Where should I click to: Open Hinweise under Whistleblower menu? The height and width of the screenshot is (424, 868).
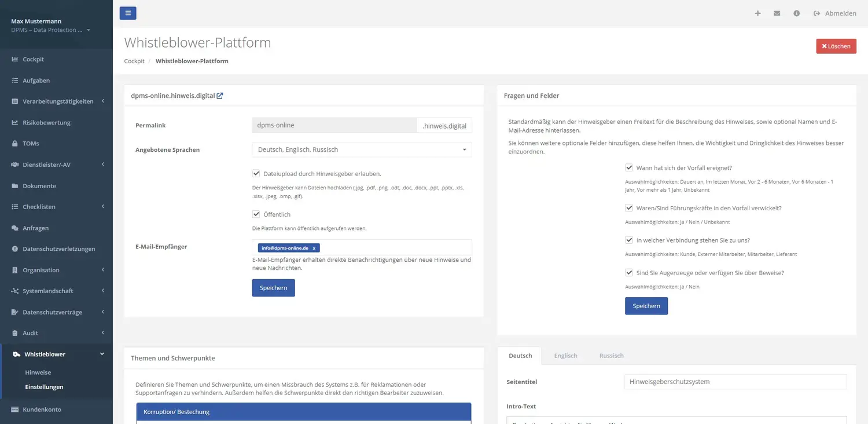click(x=38, y=372)
